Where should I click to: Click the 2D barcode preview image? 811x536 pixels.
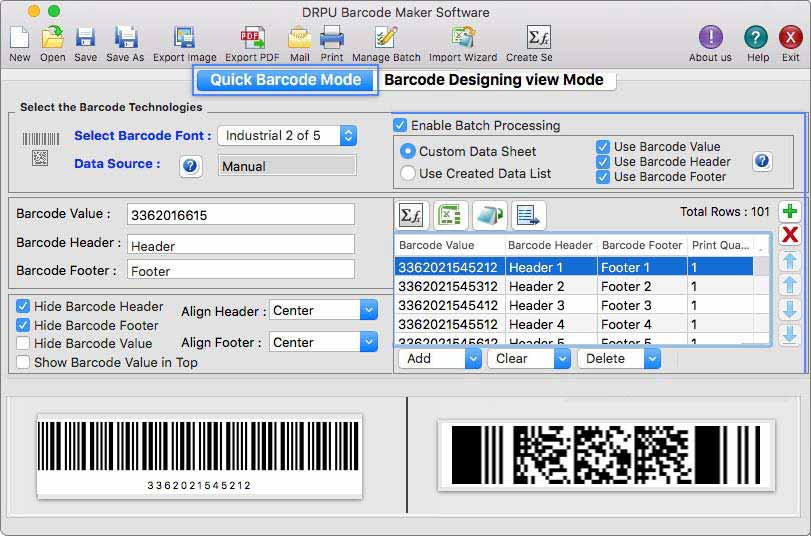pyautogui.click(x=606, y=455)
